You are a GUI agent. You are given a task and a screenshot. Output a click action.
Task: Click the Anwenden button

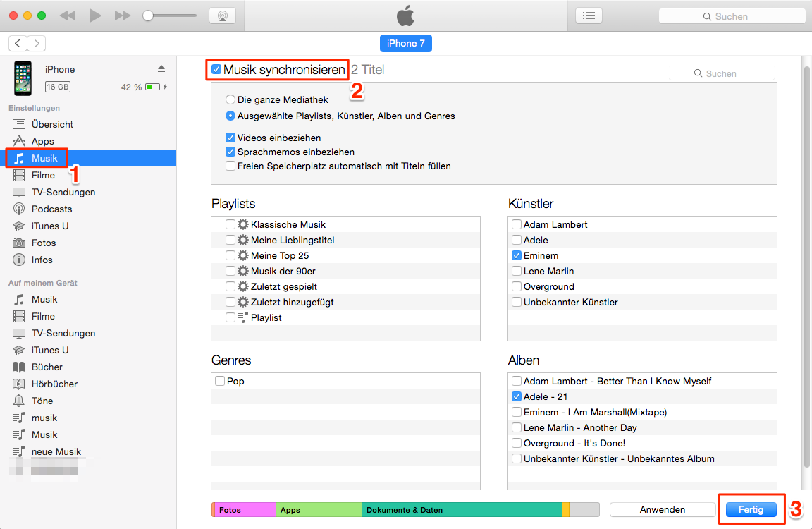pyautogui.click(x=663, y=509)
